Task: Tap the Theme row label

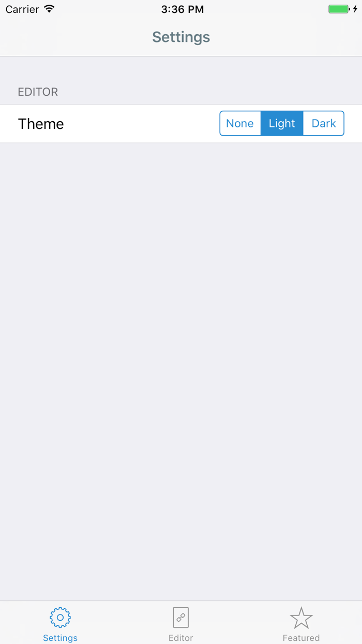Action: click(x=41, y=124)
